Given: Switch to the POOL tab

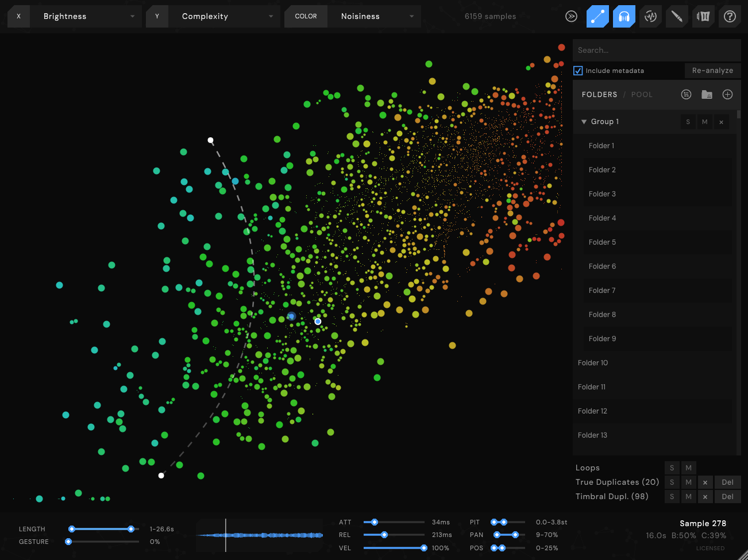Looking at the screenshot, I should (x=642, y=95).
